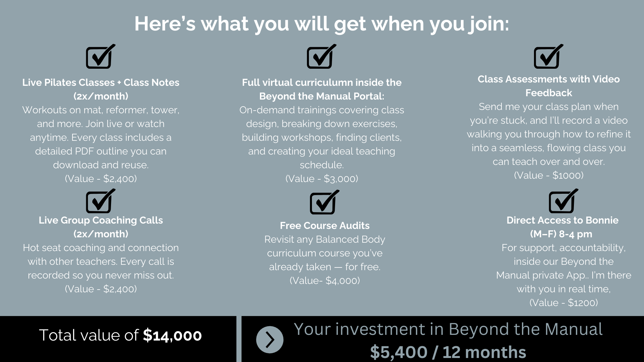
Task: Click the 'Direct Access to Bonnie' heading
Action: pyautogui.click(x=562, y=220)
